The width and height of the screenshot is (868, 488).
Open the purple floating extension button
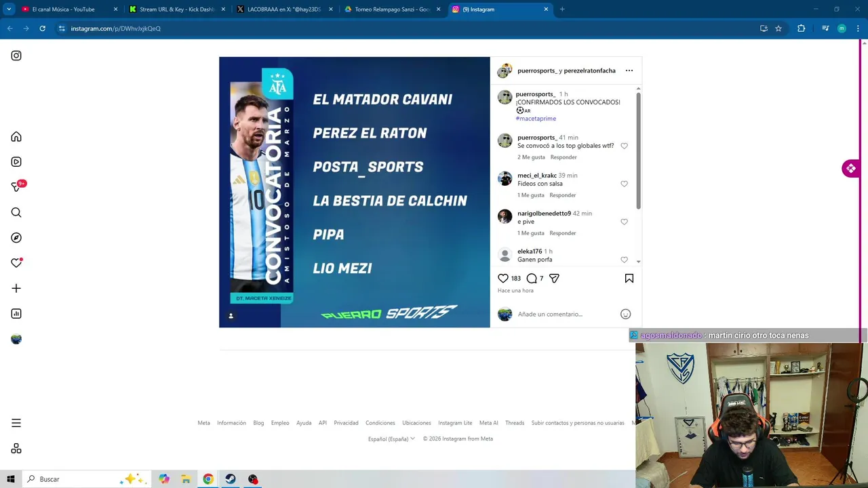pos(851,168)
